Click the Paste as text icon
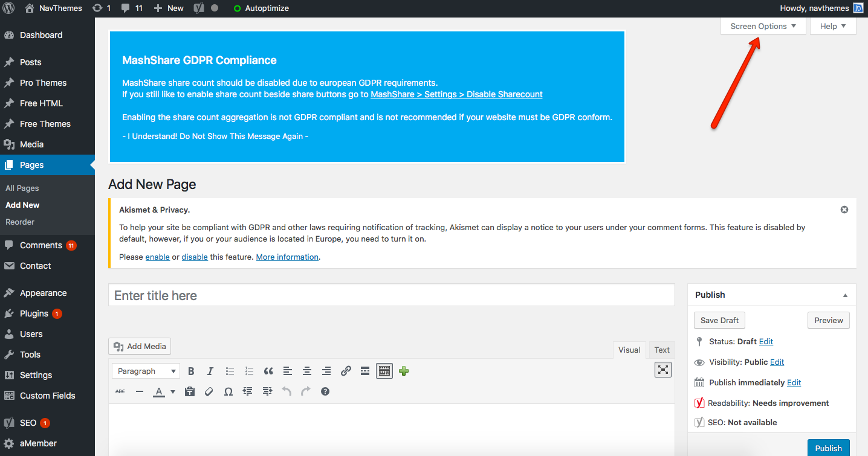Image resolution: width=868 pixels, height=456 pixels. tap(190, 391)
